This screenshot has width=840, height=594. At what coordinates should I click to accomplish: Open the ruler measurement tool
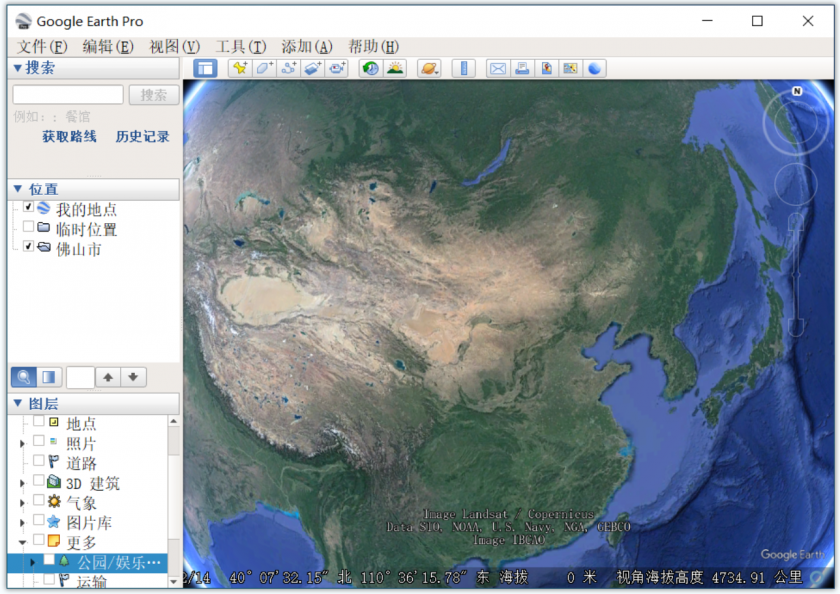(464, 69)
